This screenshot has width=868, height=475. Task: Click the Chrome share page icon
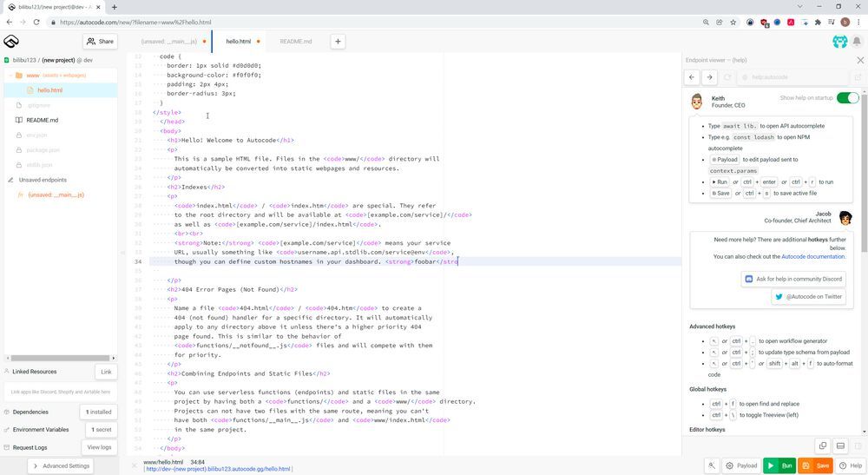(719, 23)
